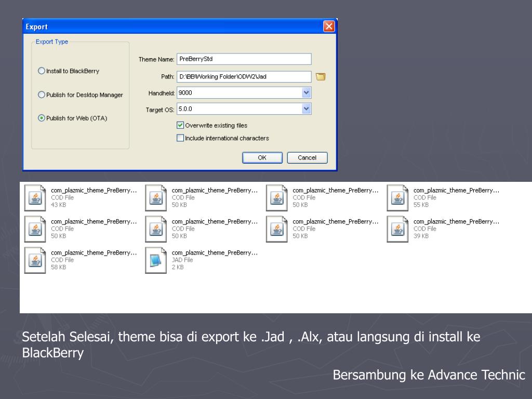Click the Path text field
Viewport: 532px width, 399px height.
[244, 77]
